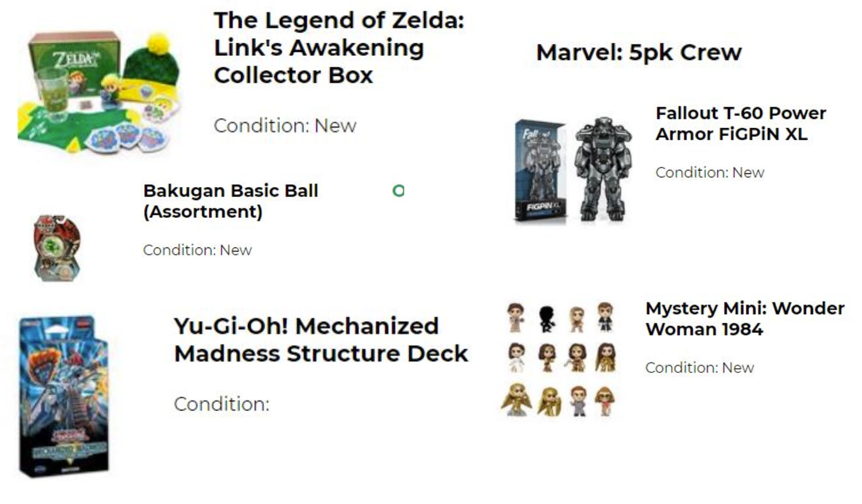Click Condition: New under Bakugan Basic Ball
The image size is (862, 504).
pos(197,250)
